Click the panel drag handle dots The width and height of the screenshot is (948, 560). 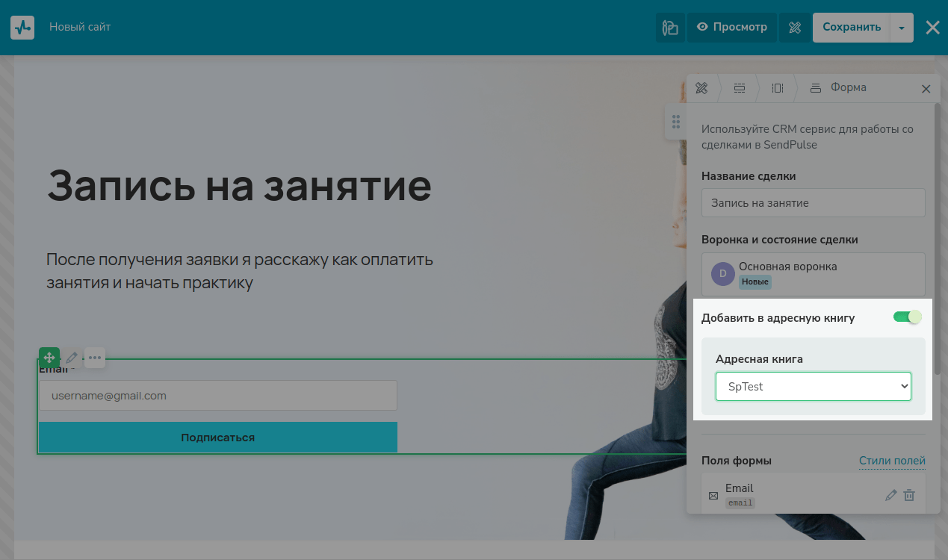pyautogui.click(x=675, y=122)
